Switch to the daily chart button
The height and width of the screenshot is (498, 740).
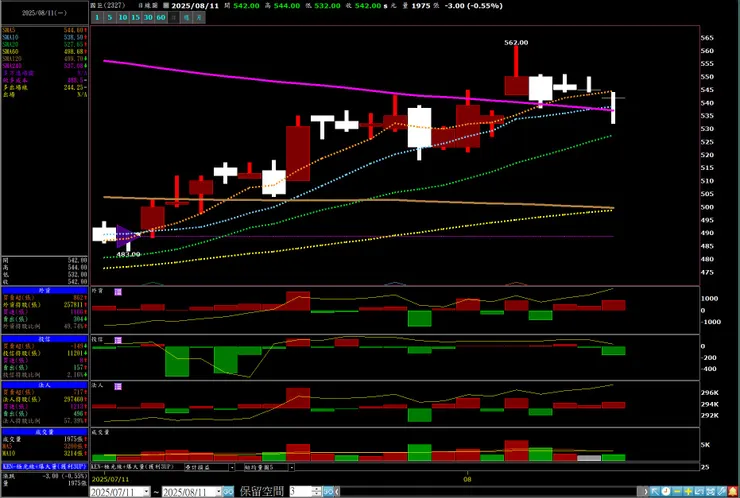(174, 17)
